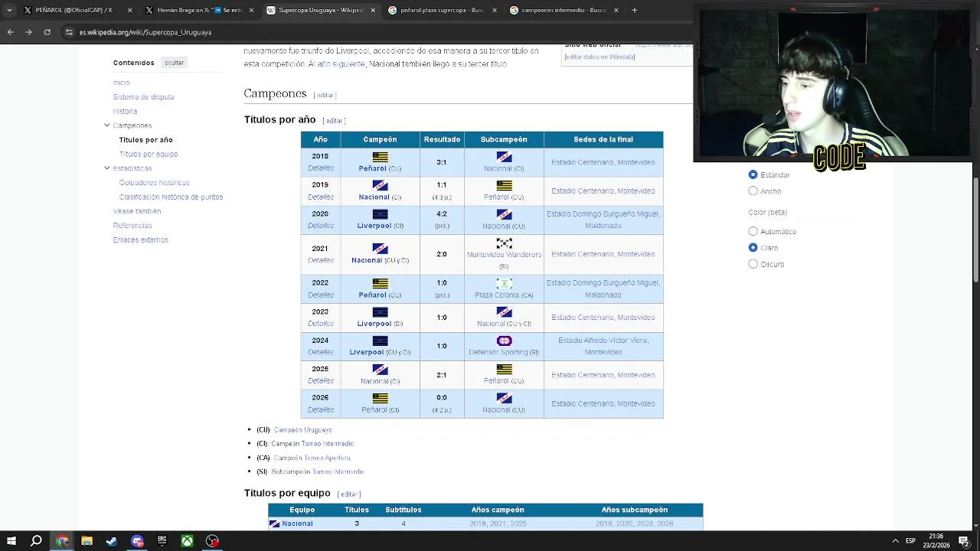Open the Steam taskbar icon

pos(112,541)
